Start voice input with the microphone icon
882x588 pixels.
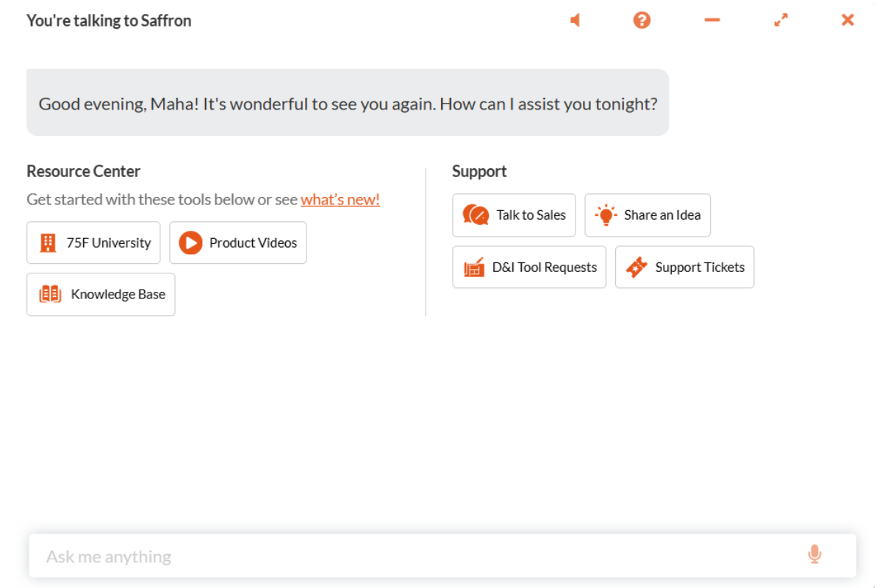814,555
